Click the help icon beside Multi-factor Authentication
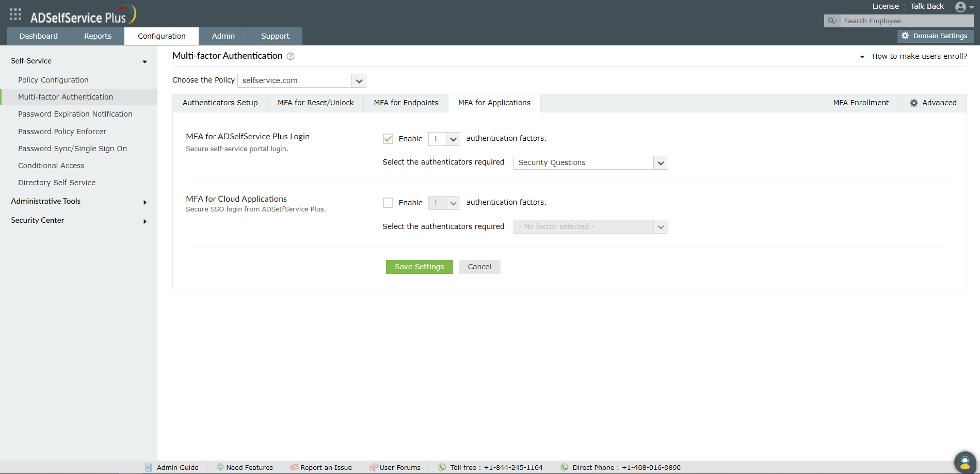 coord(291,56)
